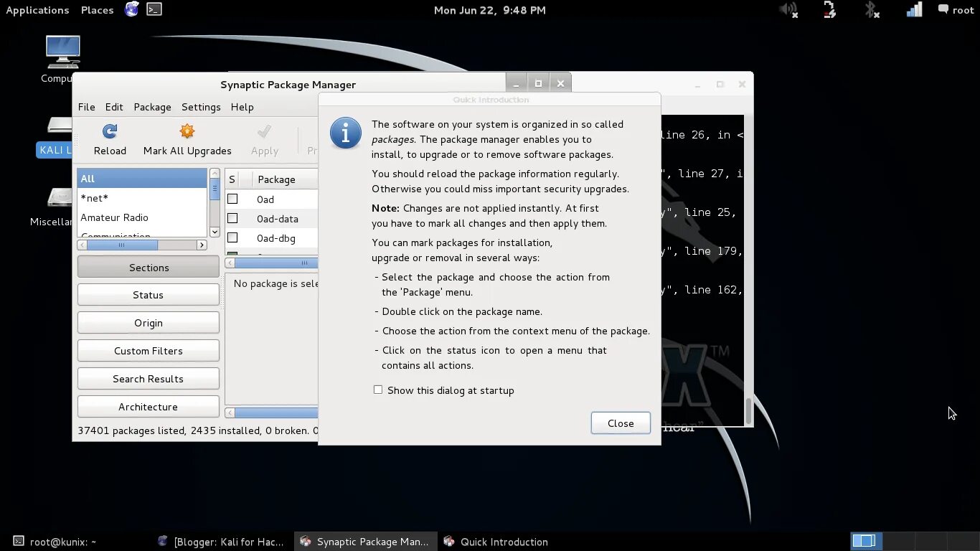This screenshot has height=551, width=980.
Task: Open the terminal launcher in top panel
Action: click(154, 9)
